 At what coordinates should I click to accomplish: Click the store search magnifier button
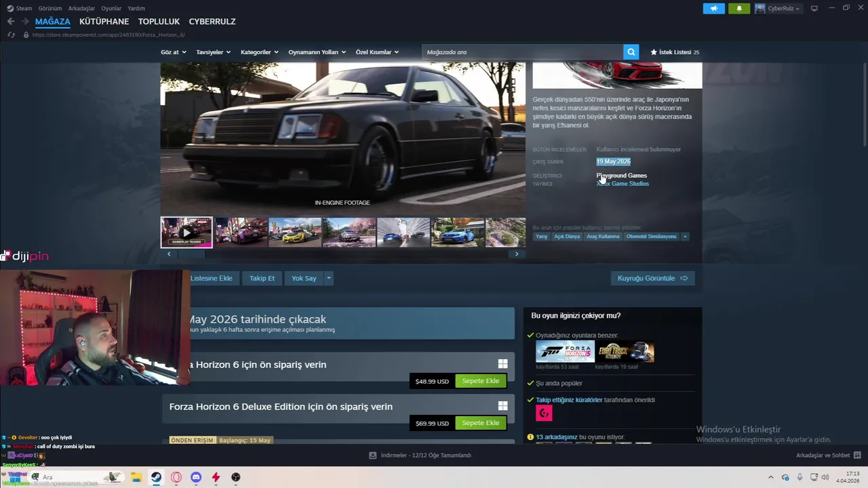coord(631,52)
